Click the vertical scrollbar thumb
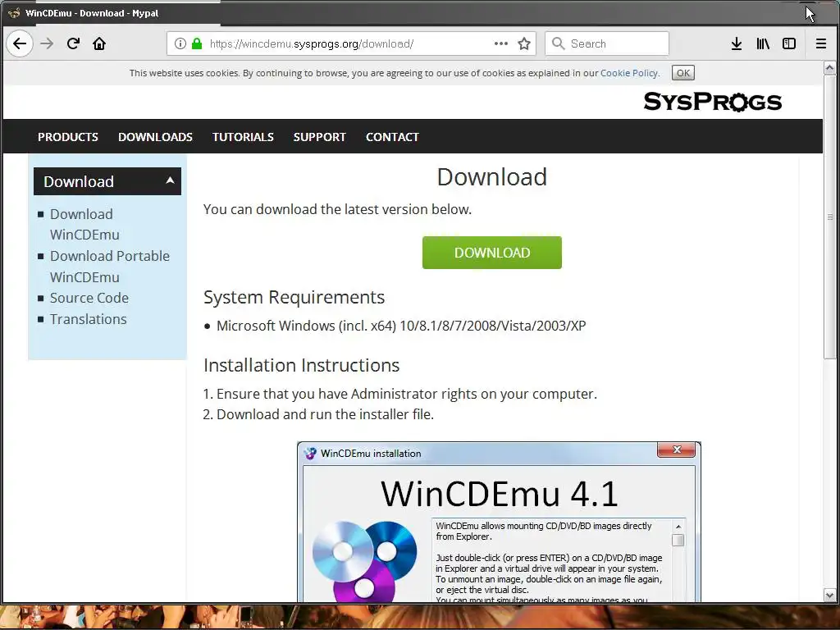 (x=829, y=217)
